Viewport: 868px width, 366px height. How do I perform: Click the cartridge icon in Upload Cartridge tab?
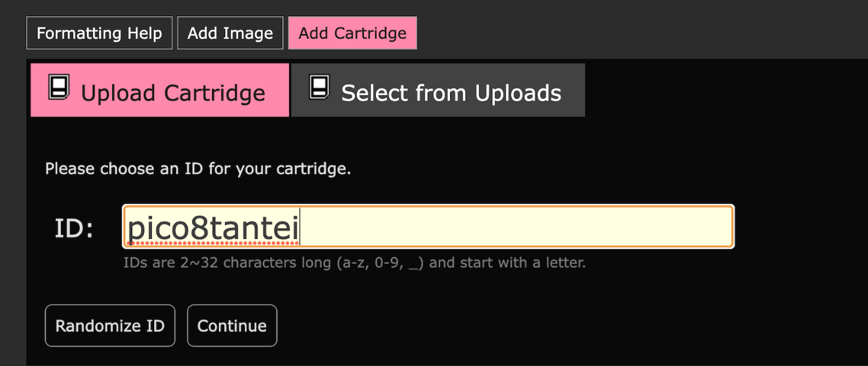click(x=59, y=88)
